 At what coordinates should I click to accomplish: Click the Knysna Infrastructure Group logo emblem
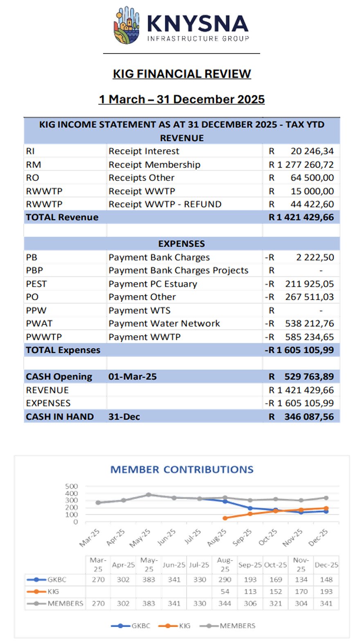tap(126, 25)
